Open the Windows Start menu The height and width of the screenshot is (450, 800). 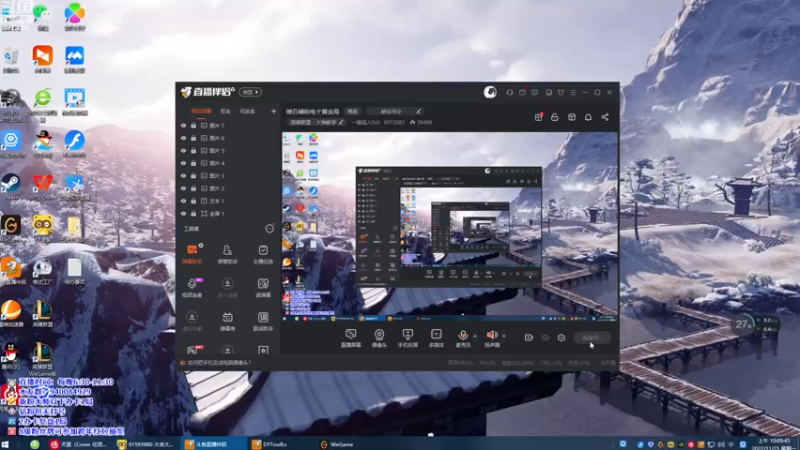click(6, 444)
